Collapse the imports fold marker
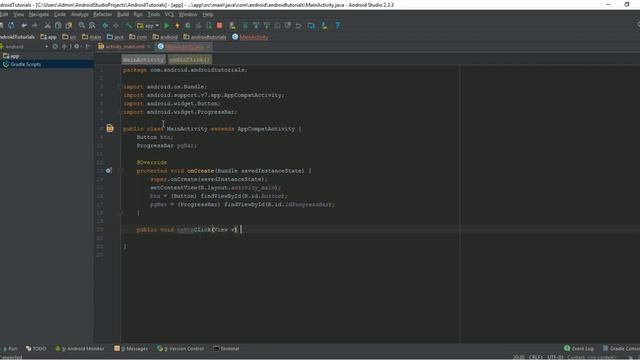Screen dimensions: 640x360 [x=121, y=87]
